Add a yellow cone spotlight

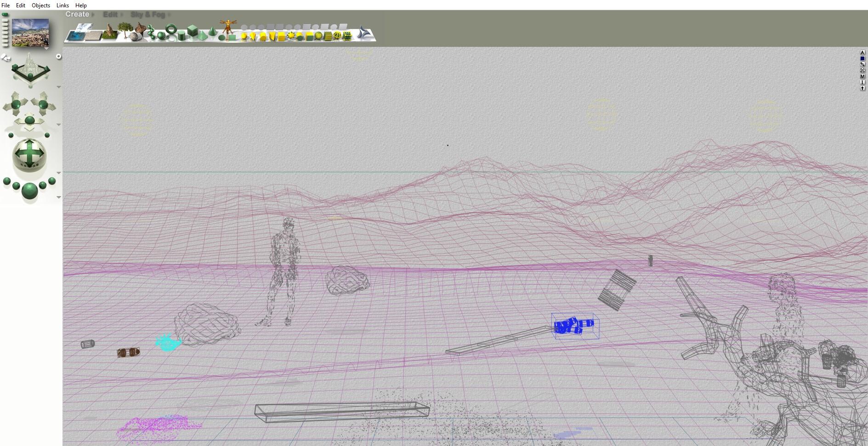[253, 35]
